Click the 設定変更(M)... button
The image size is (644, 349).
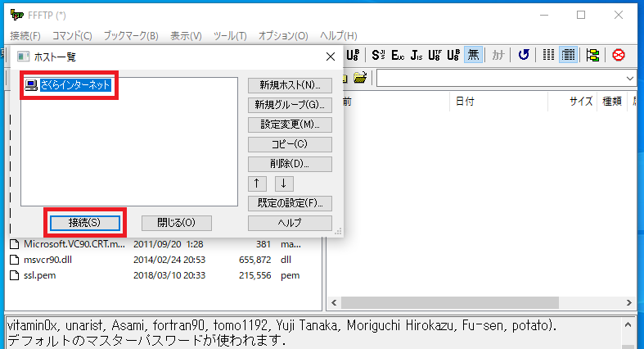[x=290, y=125]
